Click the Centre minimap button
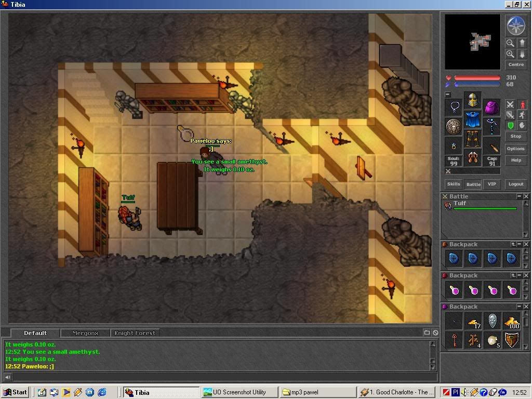Screen dimensions: 532x399 [x=516, y=64]
